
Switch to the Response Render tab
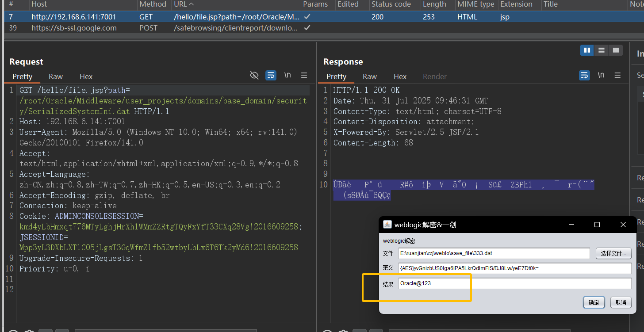(435, 76)
